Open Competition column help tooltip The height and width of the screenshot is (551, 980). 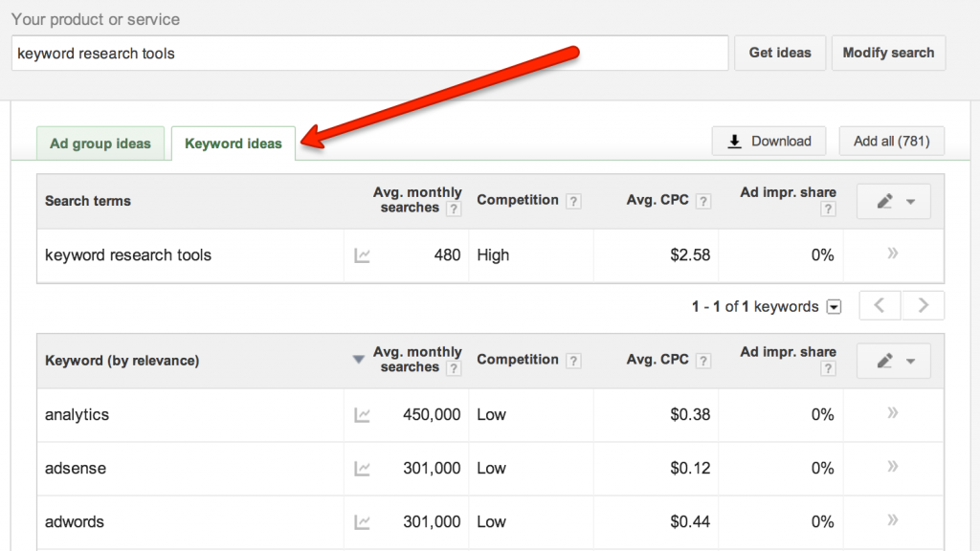point(572,201)
